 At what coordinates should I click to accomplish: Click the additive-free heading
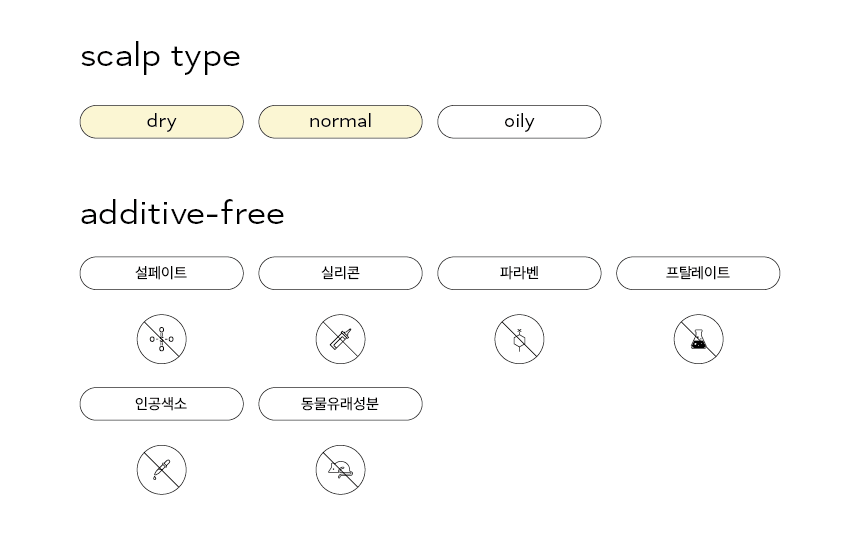point(183,213)
